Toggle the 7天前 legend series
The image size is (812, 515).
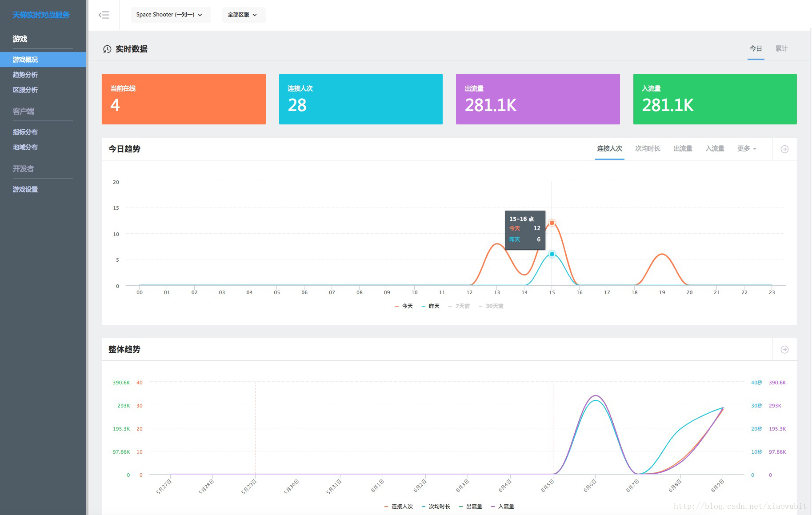pyautogui.click(x=459, y=306)
